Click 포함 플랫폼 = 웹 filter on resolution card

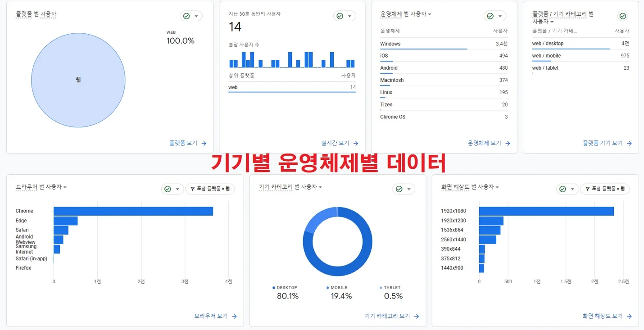coord(605,189)
